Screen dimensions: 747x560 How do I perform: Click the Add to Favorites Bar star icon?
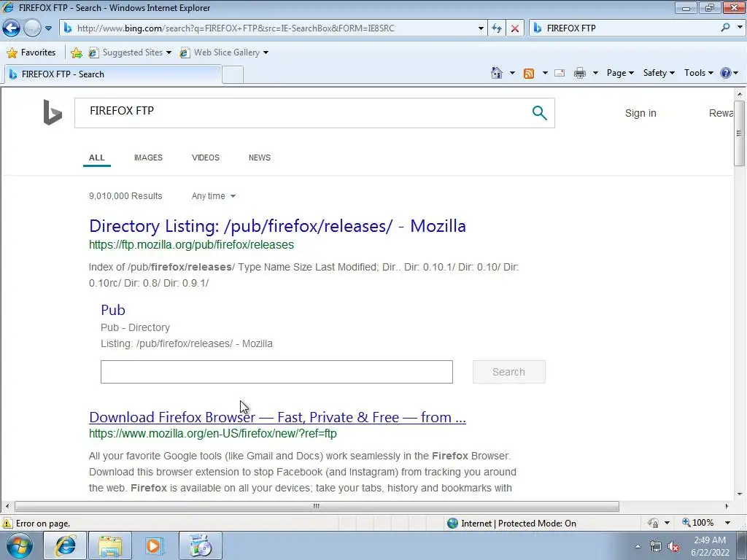[x=76, y=52]
